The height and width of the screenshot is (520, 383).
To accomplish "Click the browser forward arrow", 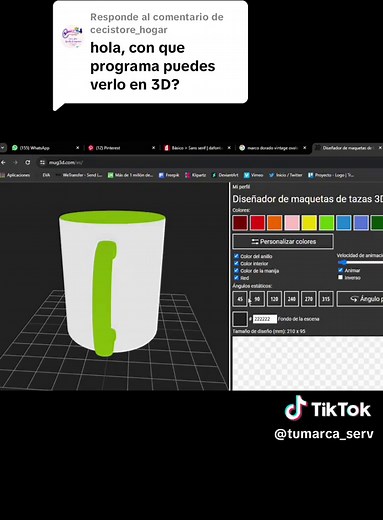I will coord(15,162).
